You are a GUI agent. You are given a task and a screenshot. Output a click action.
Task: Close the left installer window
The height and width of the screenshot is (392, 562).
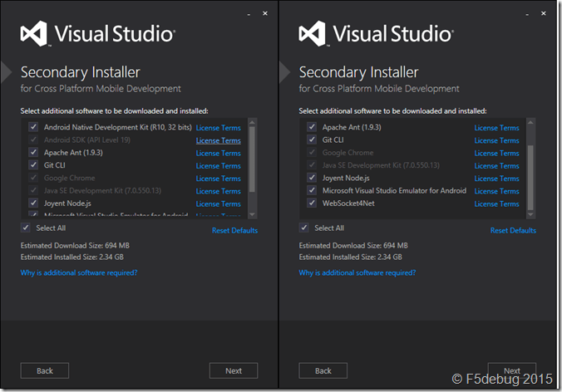click(265, 13)
